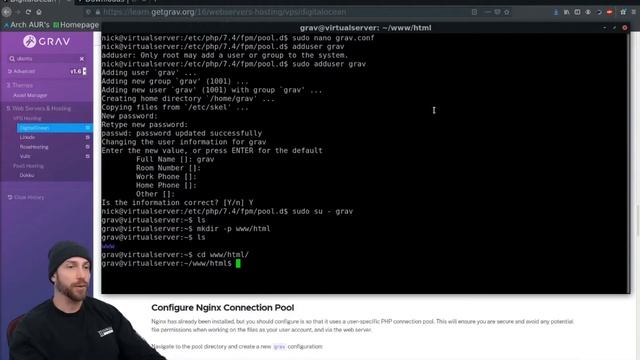Click the green terminal cursor prompt
The width and height of the screenshot is (640, 360).
point(238,264)
